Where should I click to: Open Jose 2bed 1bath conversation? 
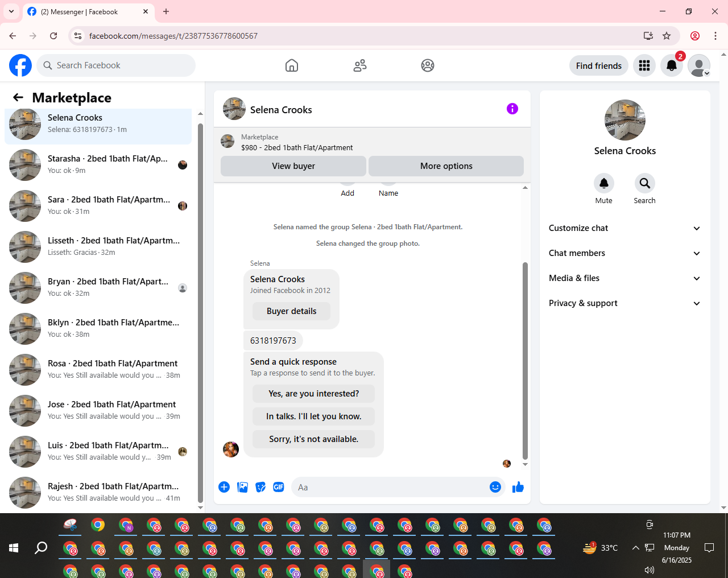(98, 411)
